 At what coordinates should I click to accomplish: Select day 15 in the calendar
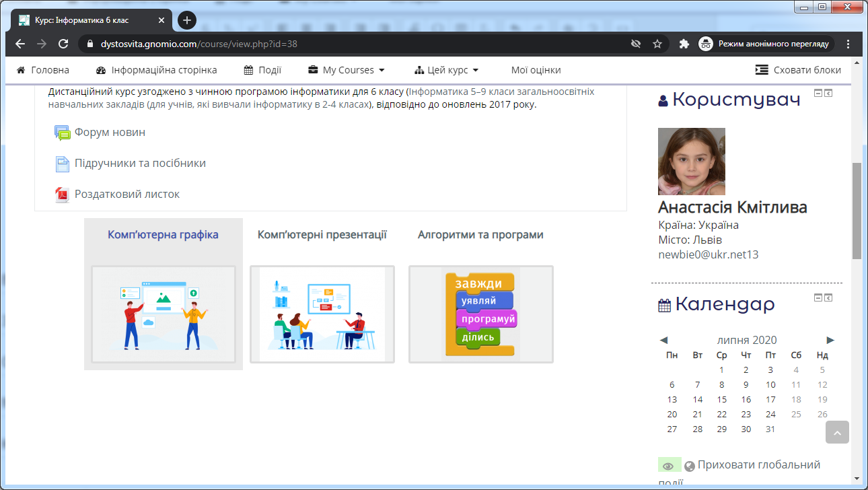pos(722,399)
